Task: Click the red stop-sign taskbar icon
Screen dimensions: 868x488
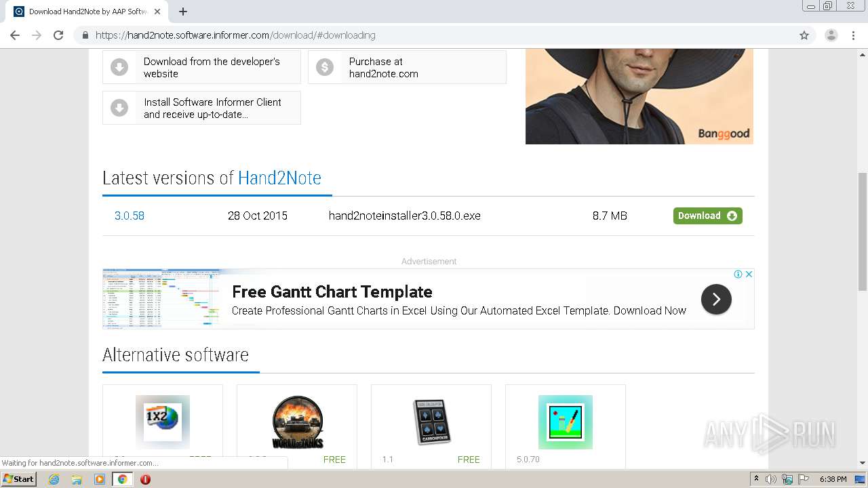Action: pyautogui.click(x=145, y=479)
